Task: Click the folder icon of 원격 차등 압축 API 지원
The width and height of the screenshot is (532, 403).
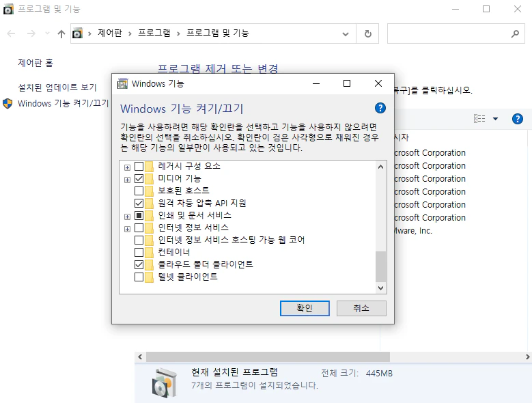Action: point(149,203)
